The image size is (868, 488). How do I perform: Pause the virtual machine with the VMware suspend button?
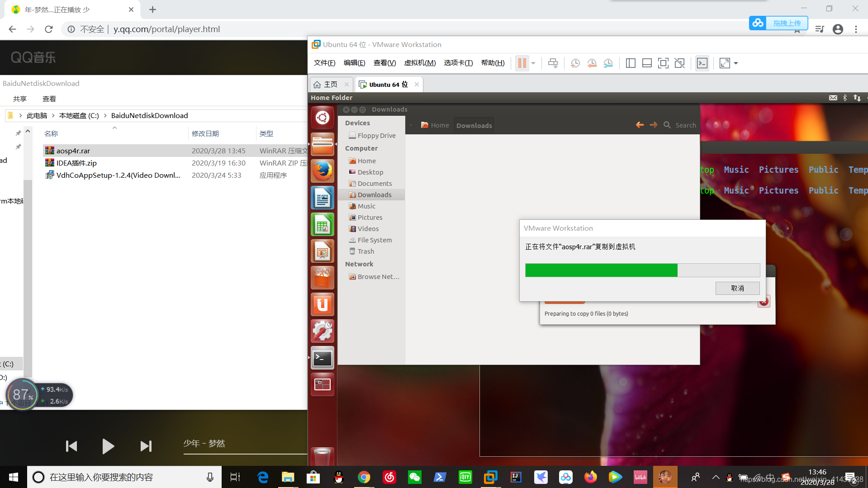pyautogui.click(x=522, y=63)
